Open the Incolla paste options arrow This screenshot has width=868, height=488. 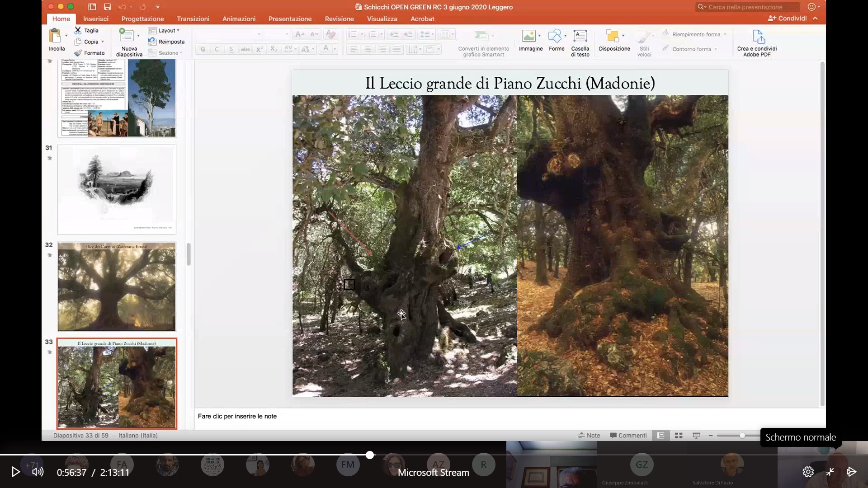(66, 36)
